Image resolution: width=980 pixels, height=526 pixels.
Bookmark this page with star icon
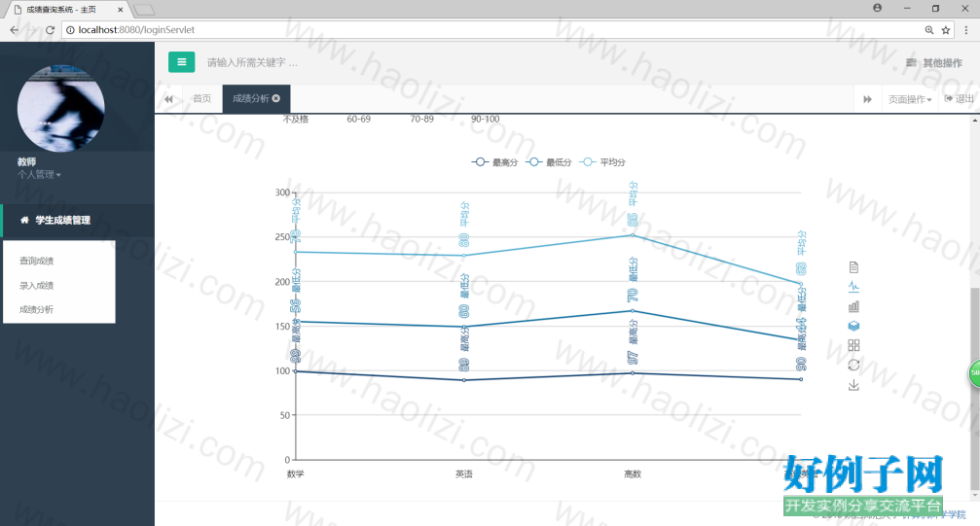click(x=946, y=30)
